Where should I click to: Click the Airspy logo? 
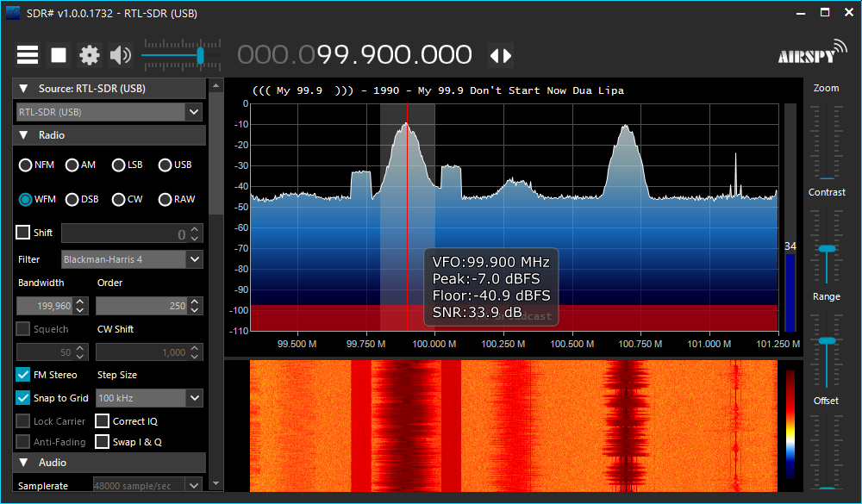[x=813, y=53]
